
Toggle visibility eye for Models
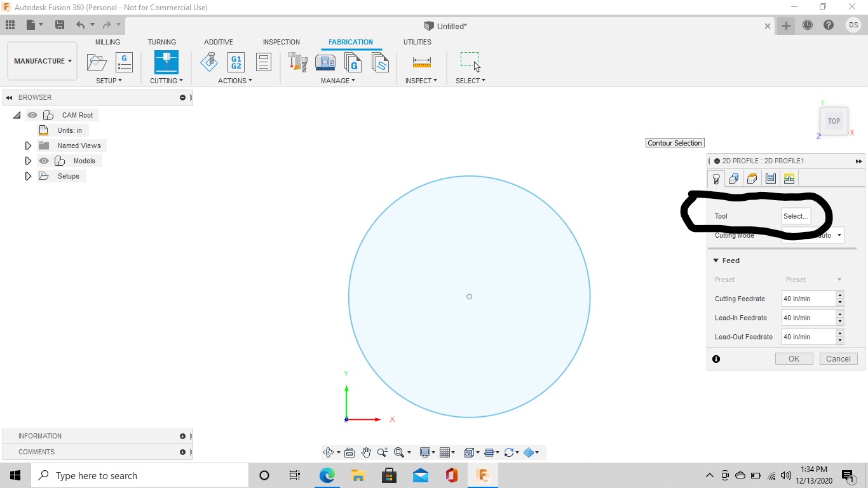[44, 161]
